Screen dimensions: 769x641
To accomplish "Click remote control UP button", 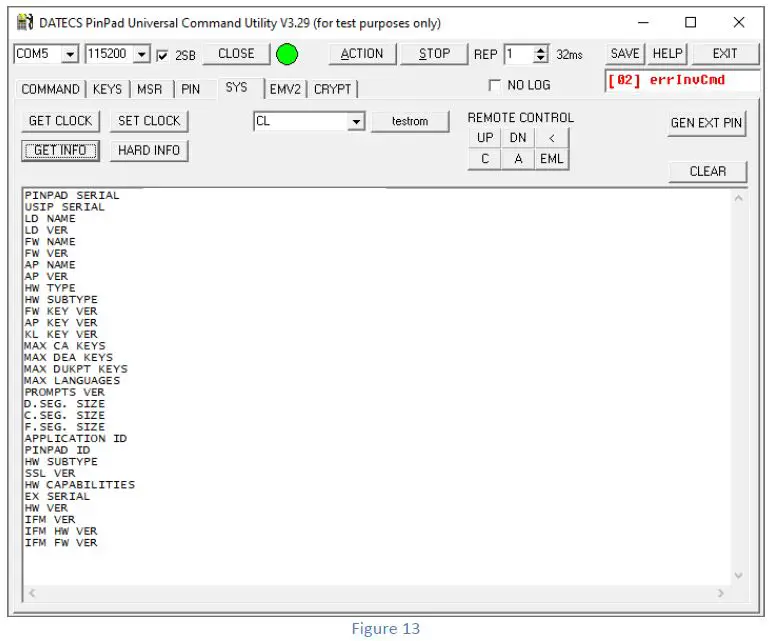I will (485, 138).
